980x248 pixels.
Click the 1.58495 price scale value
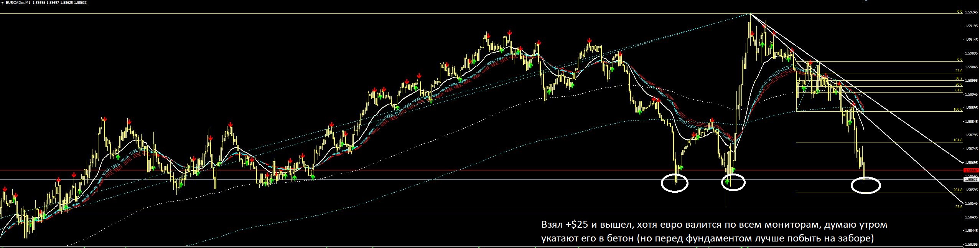tap(971, 217)
